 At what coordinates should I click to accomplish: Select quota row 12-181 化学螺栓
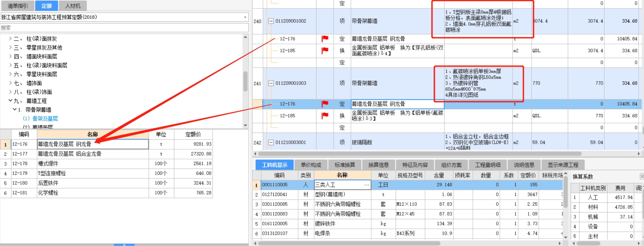click(106, 193)
